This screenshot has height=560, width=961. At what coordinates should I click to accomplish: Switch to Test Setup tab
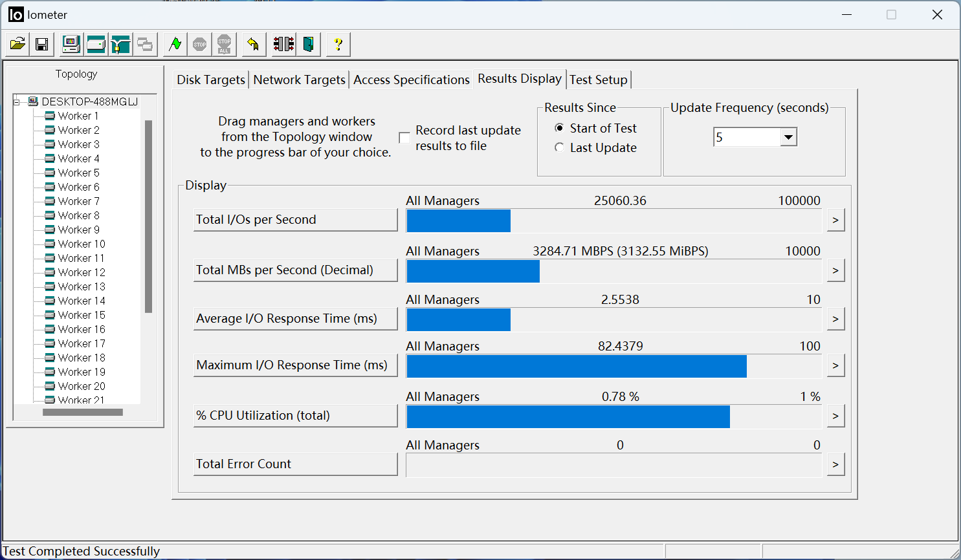(599, 80)
